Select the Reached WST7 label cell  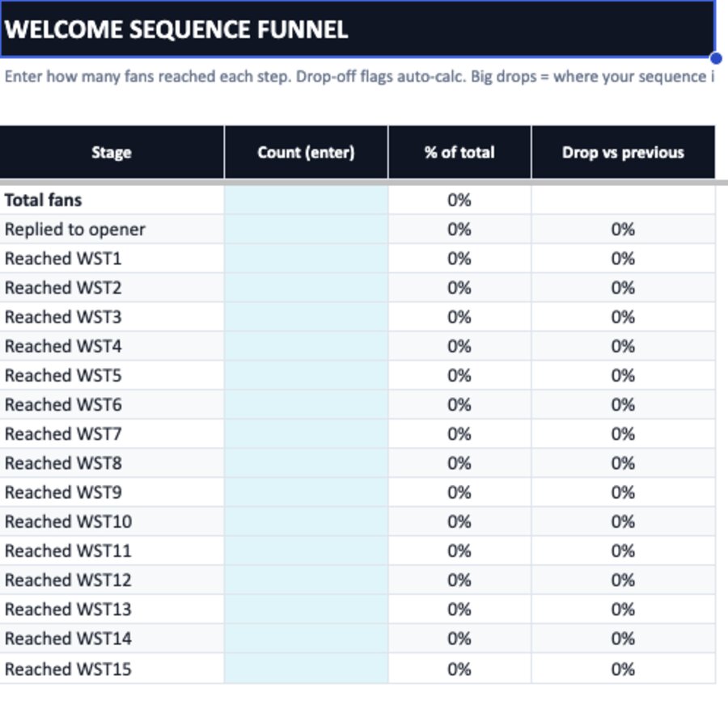[112, 434]
